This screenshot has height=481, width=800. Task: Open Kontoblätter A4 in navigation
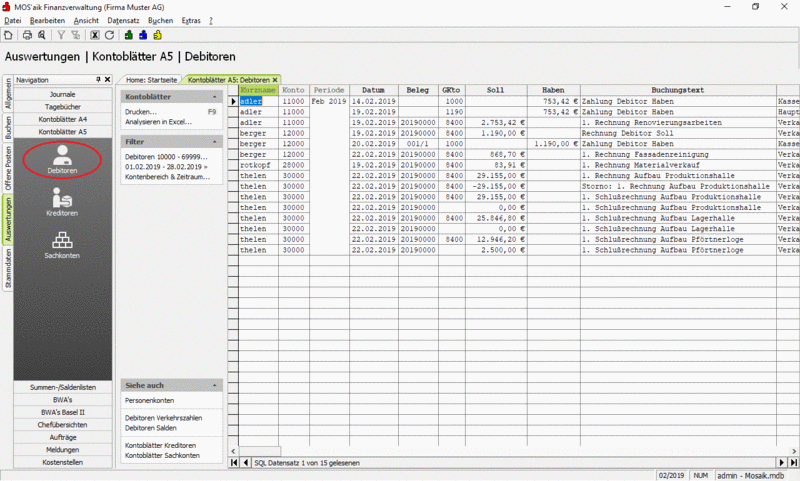click(63, 119)
